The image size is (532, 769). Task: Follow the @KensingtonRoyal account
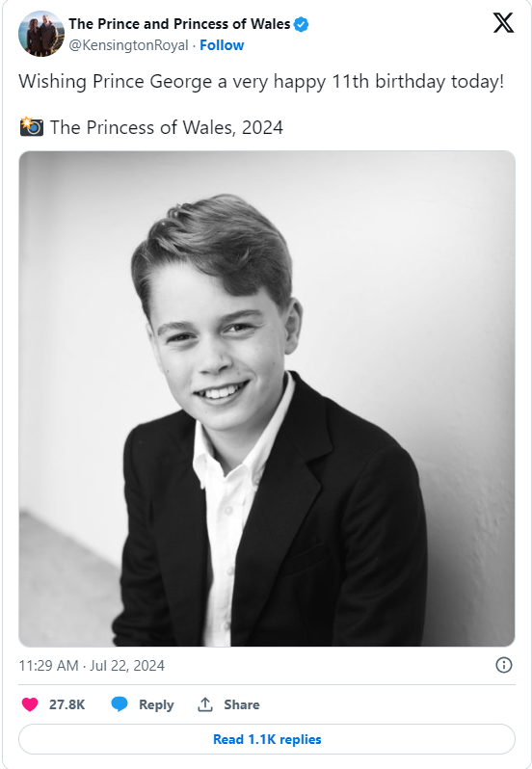(x=222, y=45)
